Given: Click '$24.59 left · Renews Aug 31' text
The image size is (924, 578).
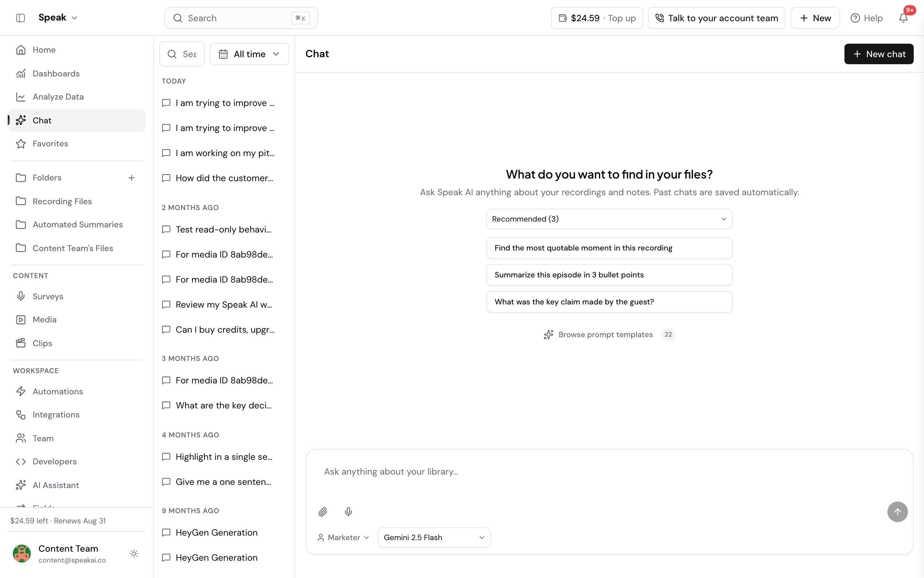Looking at the screenshot, I should tap(58, 521).
